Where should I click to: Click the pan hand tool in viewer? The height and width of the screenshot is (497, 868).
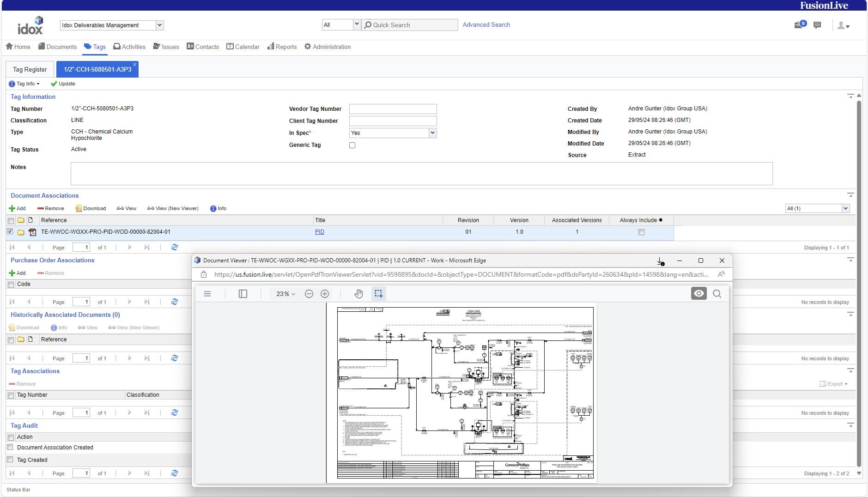[x=358, y=294]
